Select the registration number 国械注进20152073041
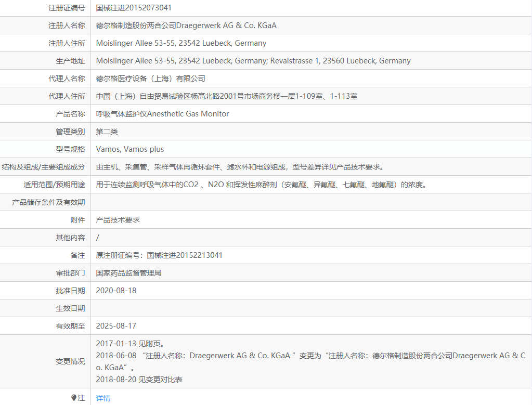 (134, 8)
